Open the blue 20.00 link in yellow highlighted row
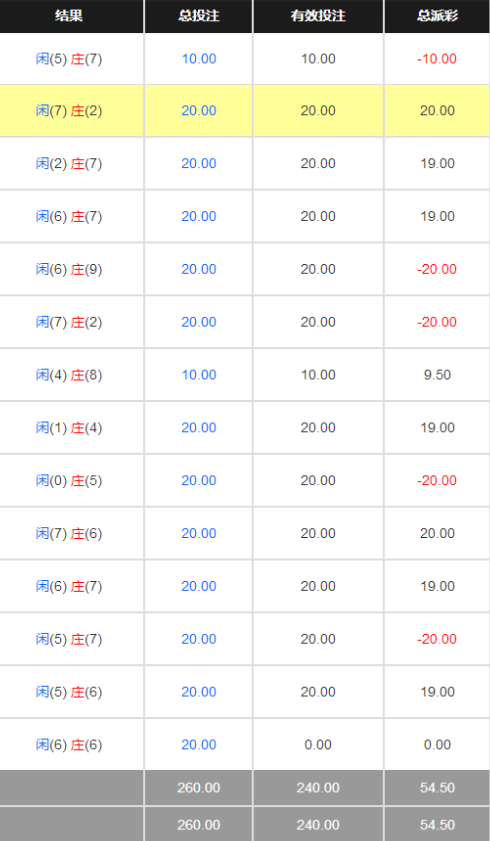The width and height of the screenshot is (490, 841). 199,110
